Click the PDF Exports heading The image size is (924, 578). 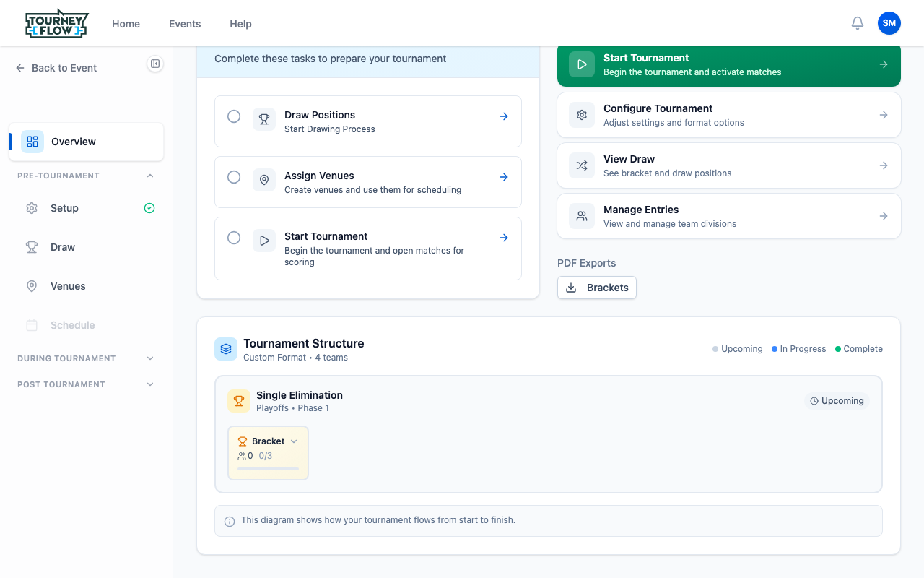[x=587, y=263]
